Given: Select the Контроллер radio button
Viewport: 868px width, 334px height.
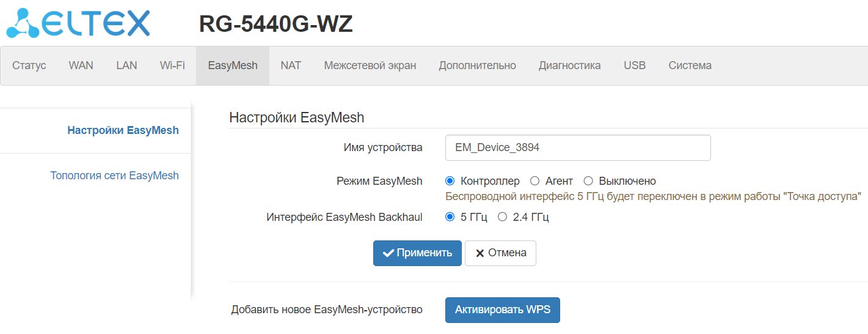Looking at the screenshot, I should (x=450, y=181).
